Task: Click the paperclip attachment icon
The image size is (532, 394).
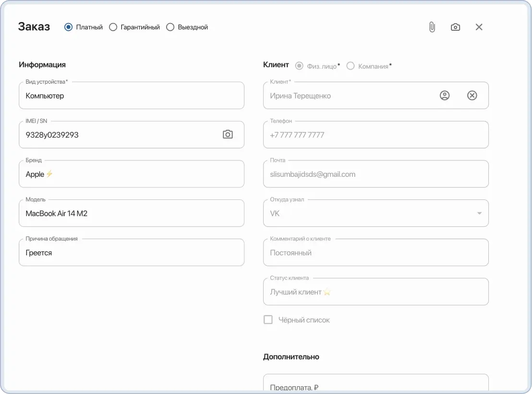Action: [x=431, y=27]
